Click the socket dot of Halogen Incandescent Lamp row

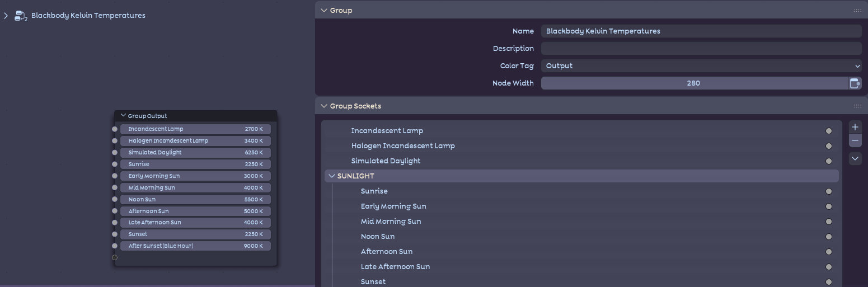click(x=829, y=146)
